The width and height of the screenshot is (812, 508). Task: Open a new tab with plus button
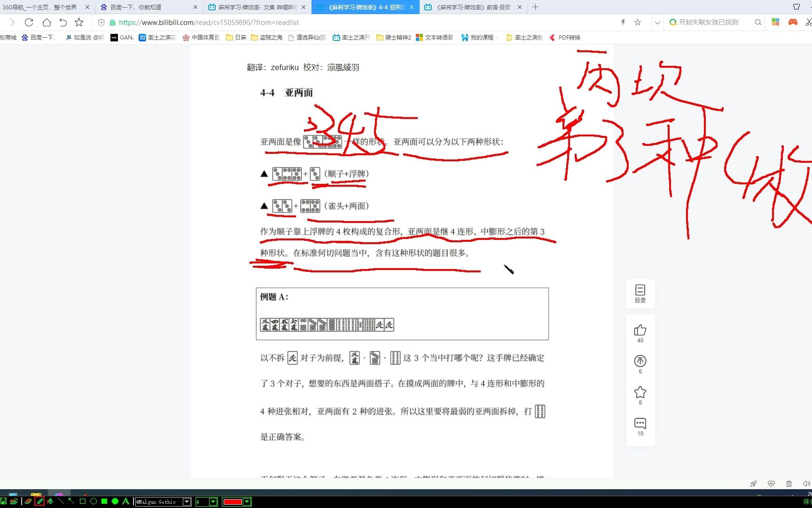535,7
